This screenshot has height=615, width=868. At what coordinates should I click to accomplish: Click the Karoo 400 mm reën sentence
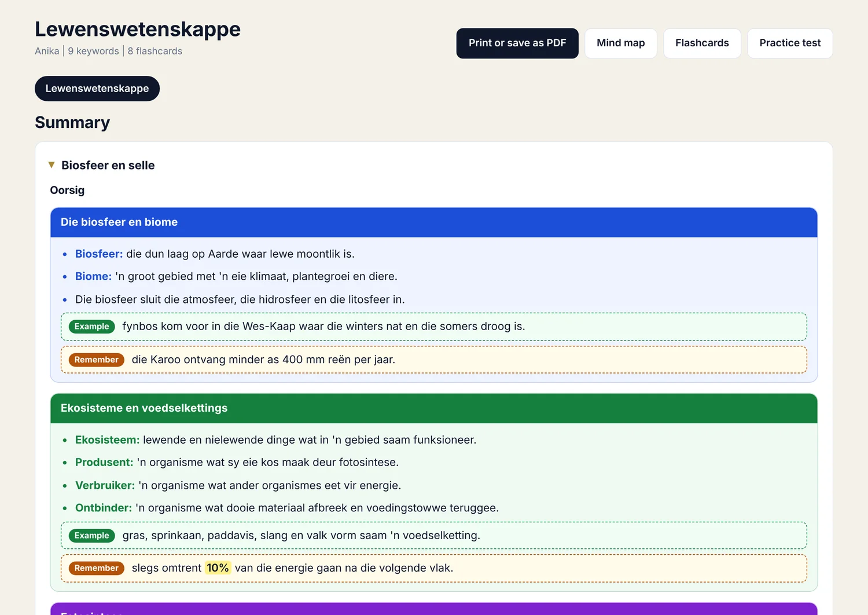(263, 360)
